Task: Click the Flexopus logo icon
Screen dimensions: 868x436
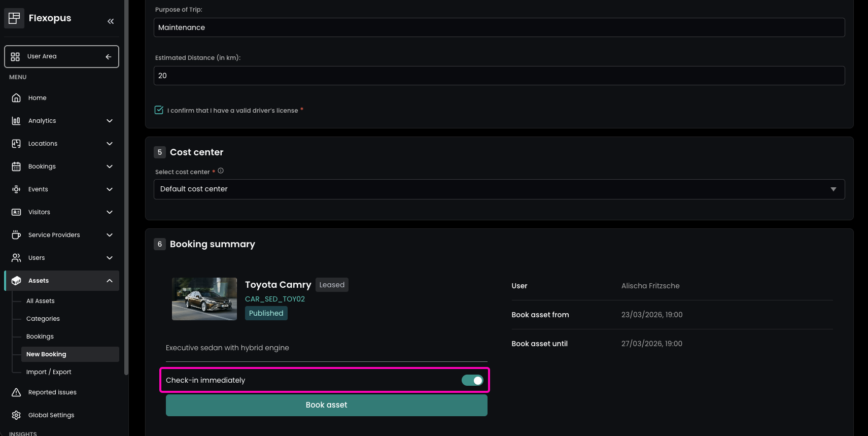Action: pos(14,18)
